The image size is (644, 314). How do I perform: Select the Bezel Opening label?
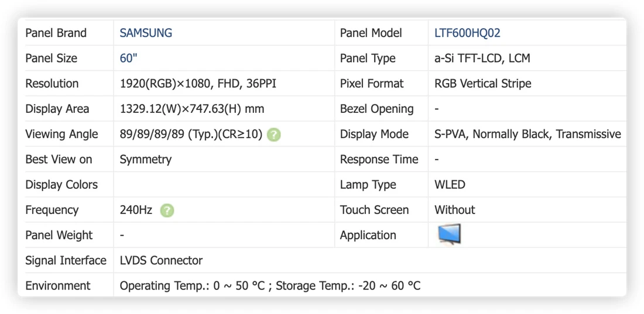coord(376,109)
